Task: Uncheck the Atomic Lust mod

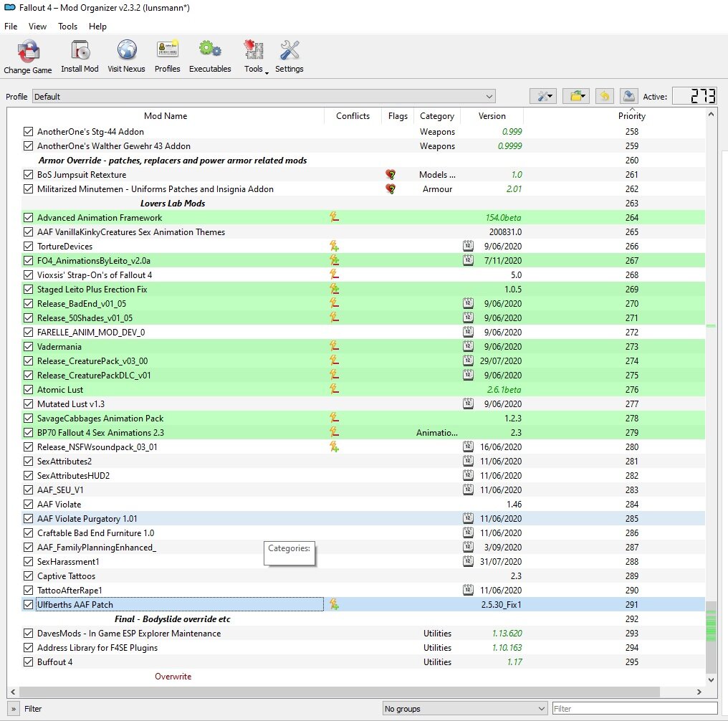Action: 29,389
